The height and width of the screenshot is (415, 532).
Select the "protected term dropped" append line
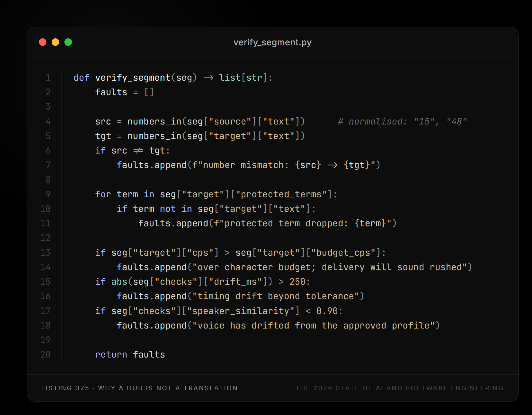click(x=267, y=223)
